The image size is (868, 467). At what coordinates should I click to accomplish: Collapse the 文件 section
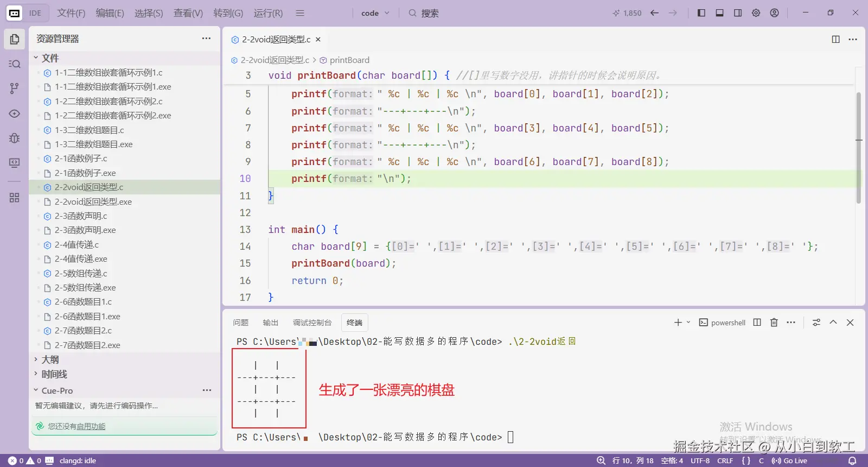point(125,58)
